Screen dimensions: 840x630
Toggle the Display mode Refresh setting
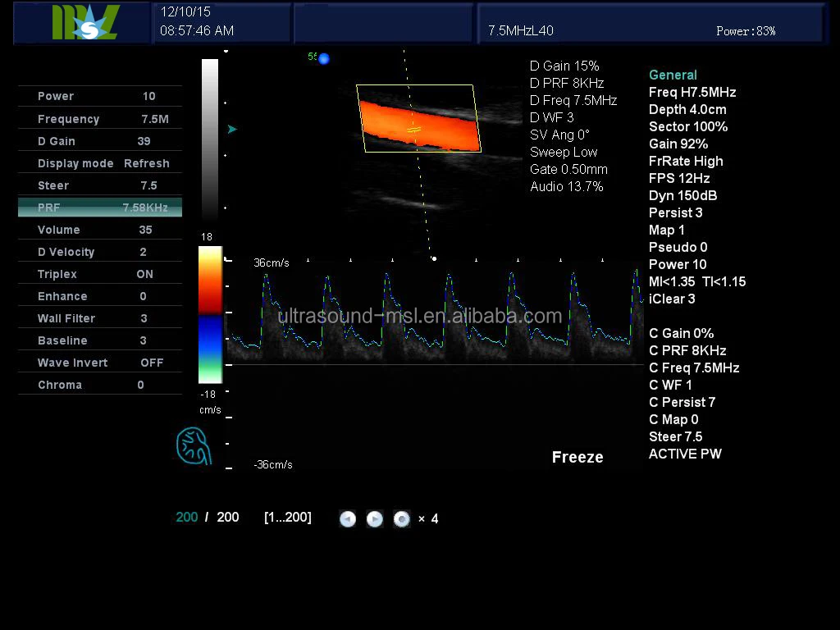99,163
